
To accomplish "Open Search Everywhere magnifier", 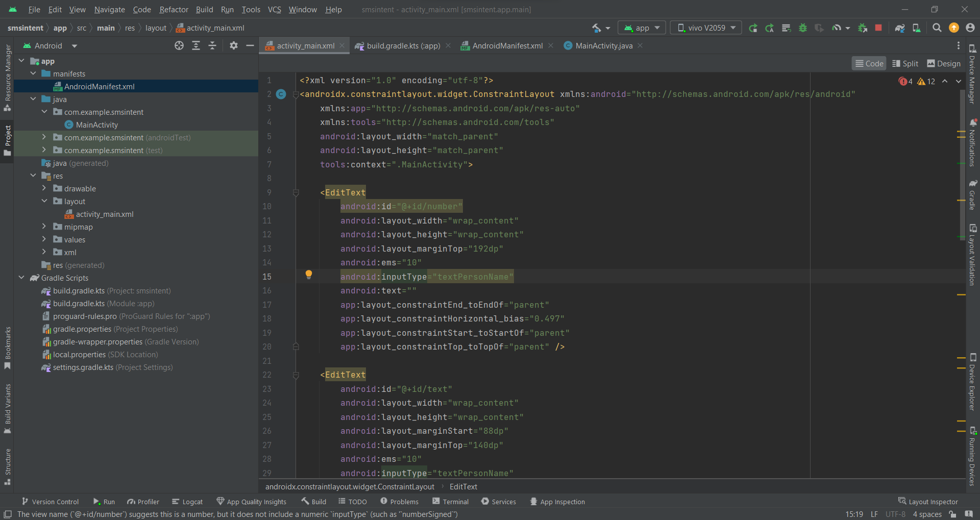I will pos(937,28).
